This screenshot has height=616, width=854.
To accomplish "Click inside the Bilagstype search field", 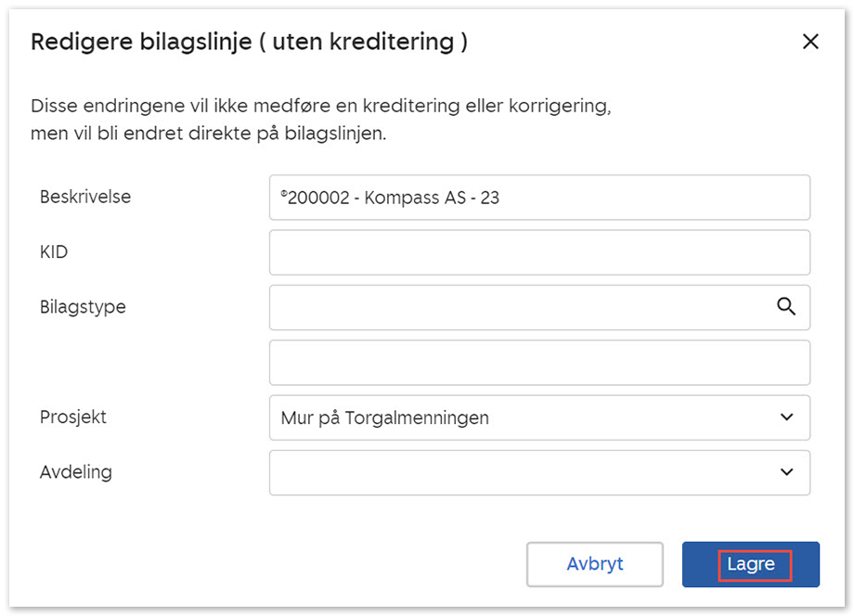I will [520, 307].
